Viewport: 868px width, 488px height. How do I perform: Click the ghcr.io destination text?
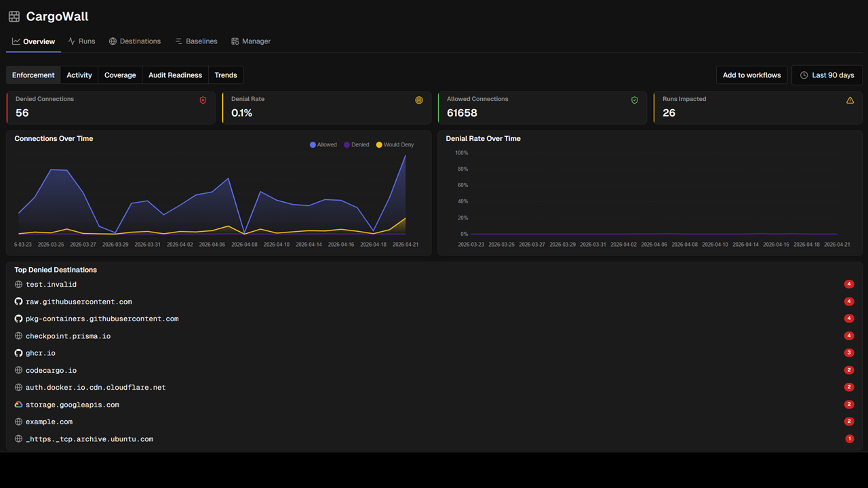[41, 353]
